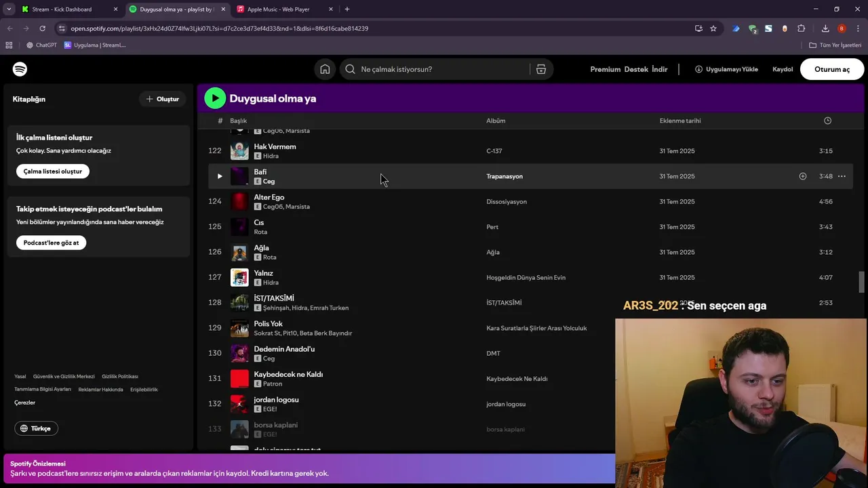Click the install app icon in address bar
The height and width of the screenshot is (488, 868).
(x=698, y=28)
